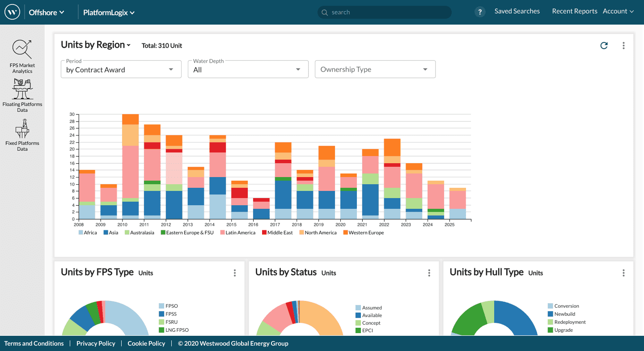
Task: Open the Water Depth dropdown
Action: (248, 69)
